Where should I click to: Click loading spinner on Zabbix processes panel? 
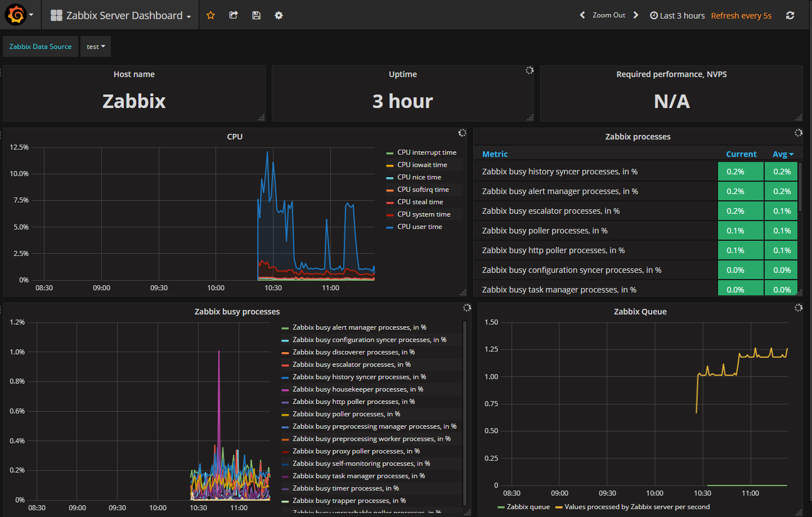798,133
